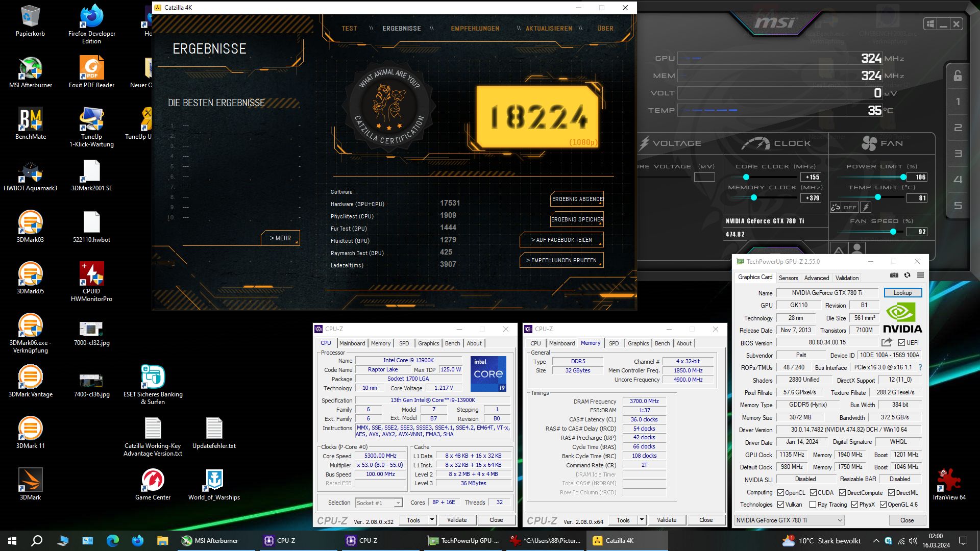Click AUF FACEBOOK TEILEN in Catzilla
Image resolution: width=980 pixels, height=551 pixels.
[561, 240]
